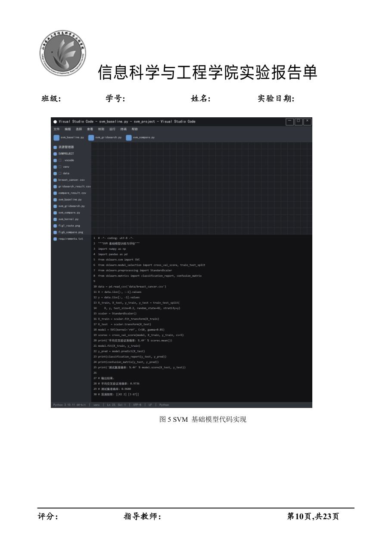This screenshot has height=555, width=392.
Task: Minimize the Visual Studio Code window
Action: 290,122
